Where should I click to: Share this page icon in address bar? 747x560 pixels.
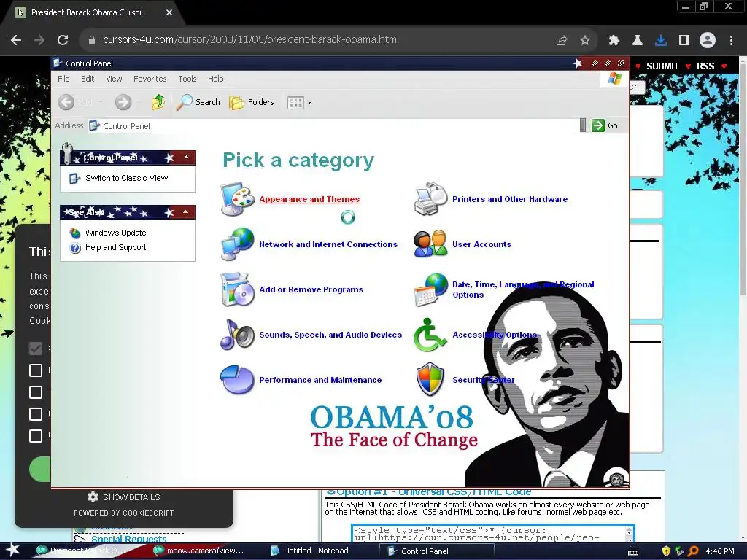pyautogui.click(x=562, y=41)
